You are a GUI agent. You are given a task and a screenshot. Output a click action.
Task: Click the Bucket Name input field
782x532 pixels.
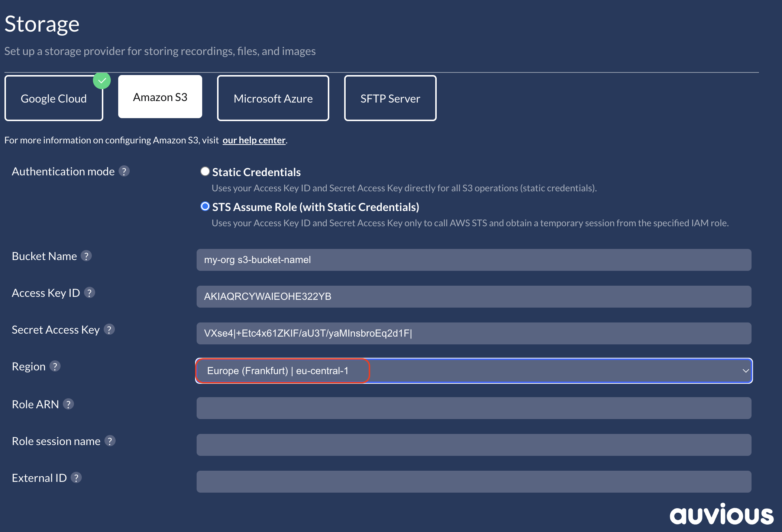pos(474,260)
